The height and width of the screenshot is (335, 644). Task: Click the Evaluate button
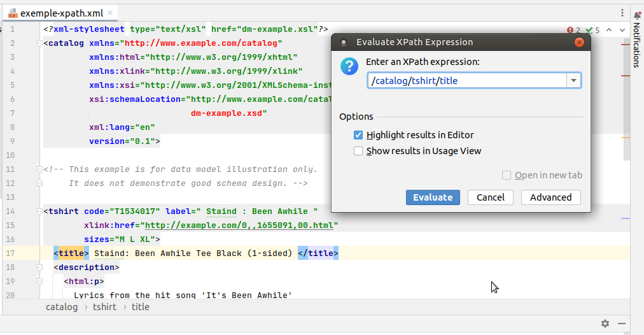pyautogui.click(x=433, y=197)
